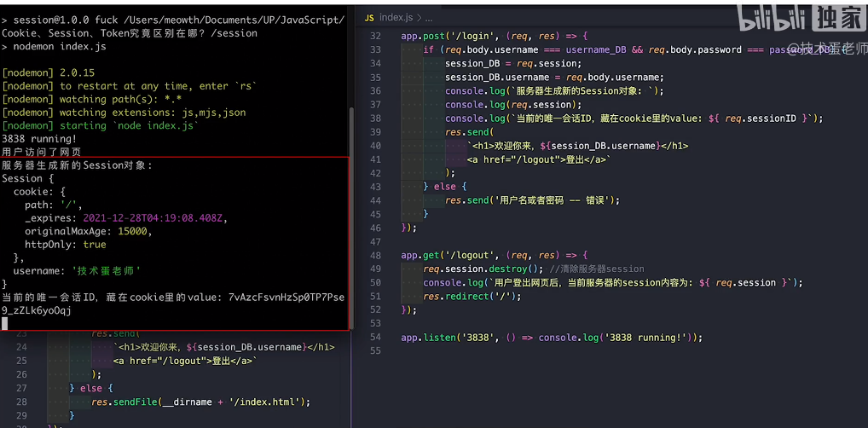Screen dimensions: 868x428
Task: Click the console.log on line 50
Action: point(613,283)
